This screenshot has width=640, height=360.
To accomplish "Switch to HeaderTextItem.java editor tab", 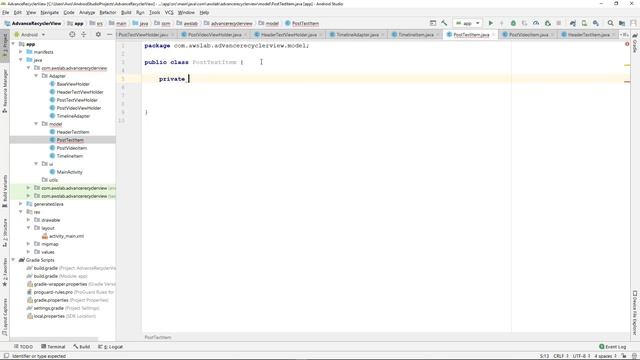I will point(589,35).
